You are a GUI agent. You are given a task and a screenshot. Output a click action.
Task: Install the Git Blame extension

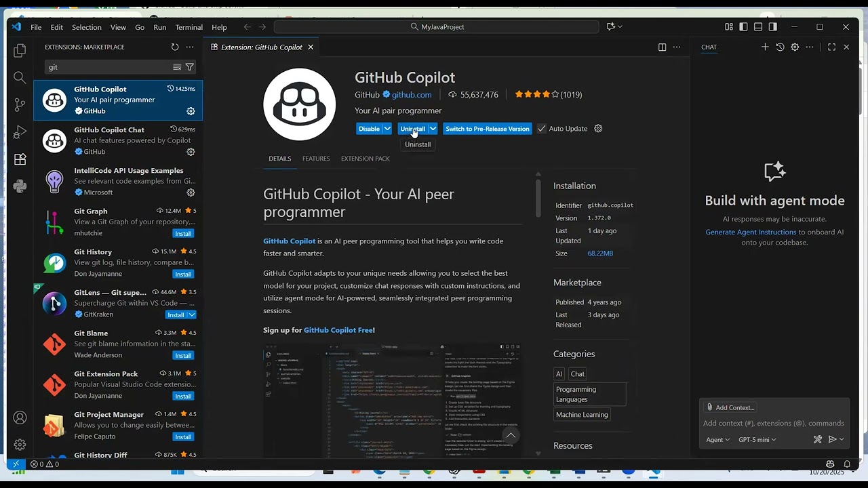click(183, 355)
